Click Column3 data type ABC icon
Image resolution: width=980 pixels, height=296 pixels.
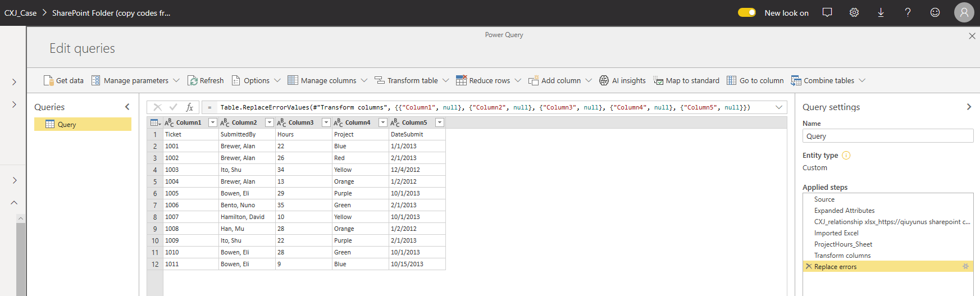tap(281, 122)
